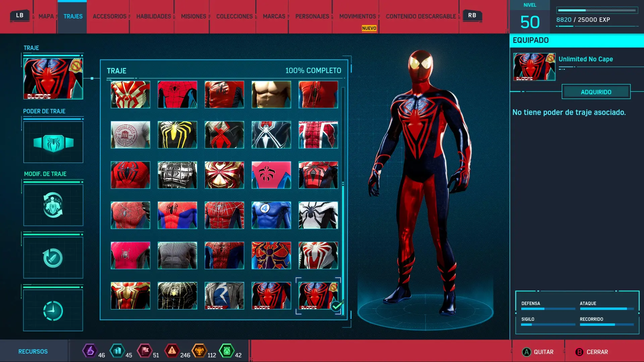
Task: Click the RECORRIDO stat bar
Action: tap(607, 324)
